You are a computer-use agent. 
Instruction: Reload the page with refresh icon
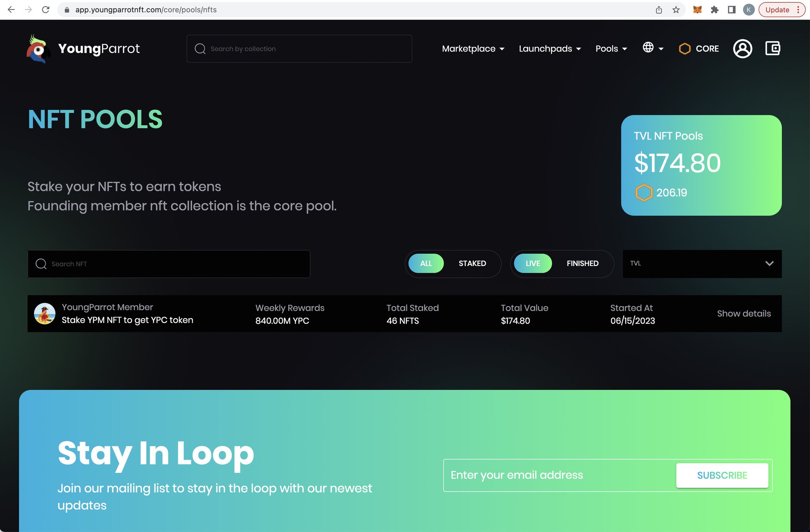tap(46, 10)
